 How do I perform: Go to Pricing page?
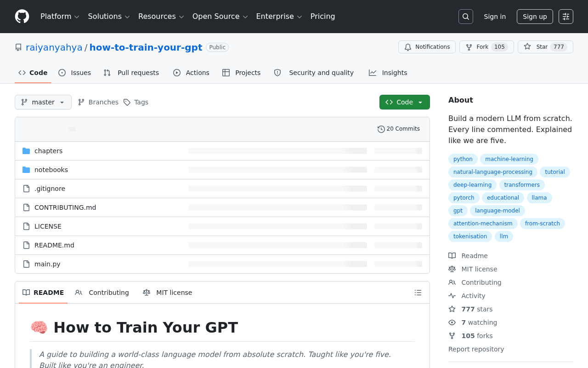pos(322,17)
